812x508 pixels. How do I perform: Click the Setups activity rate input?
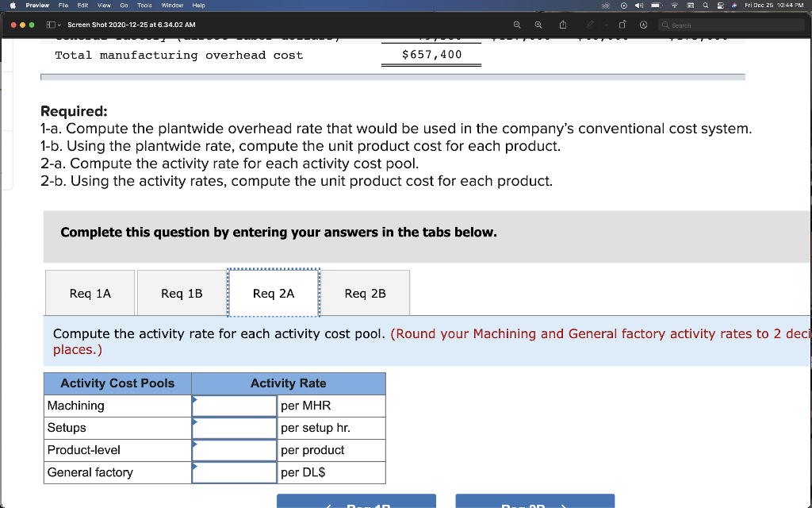tap(234, 428)
